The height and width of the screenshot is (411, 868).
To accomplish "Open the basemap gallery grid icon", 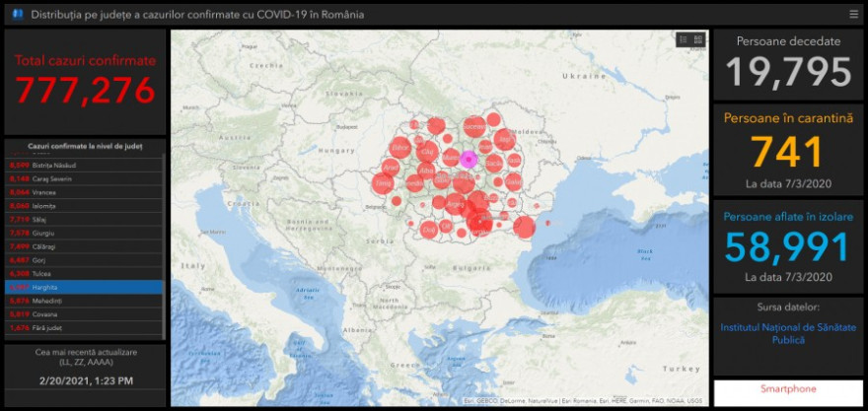I will [x=698, y=40].
